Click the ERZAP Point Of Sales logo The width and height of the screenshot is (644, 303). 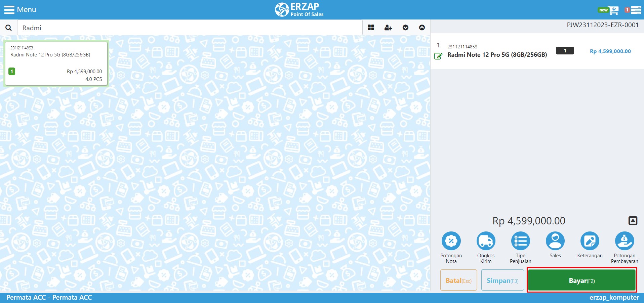click(x=299, y=10)
